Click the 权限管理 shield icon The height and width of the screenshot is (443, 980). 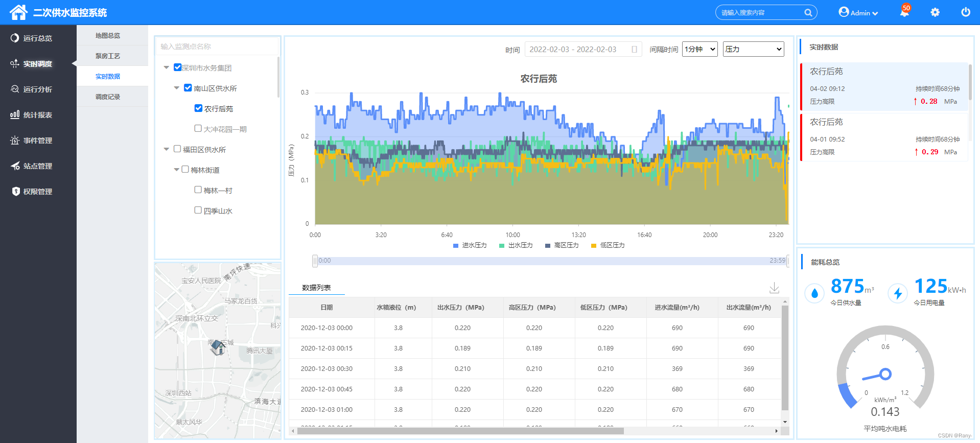pos(15,191)
